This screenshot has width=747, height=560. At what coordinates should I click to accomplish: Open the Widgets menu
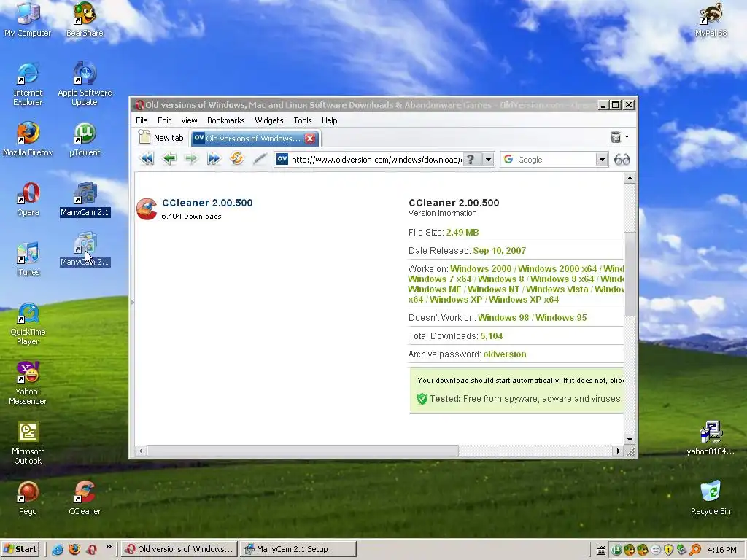269,120
